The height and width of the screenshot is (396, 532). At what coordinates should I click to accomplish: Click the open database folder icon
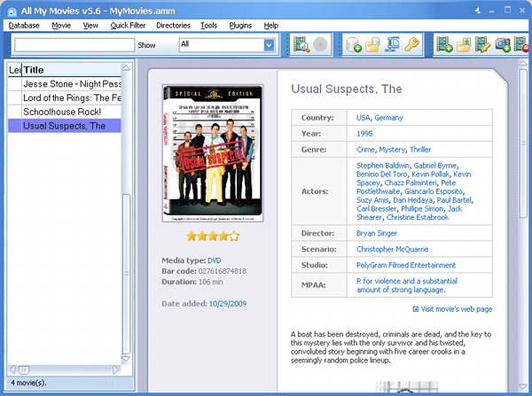pos(372,44)
